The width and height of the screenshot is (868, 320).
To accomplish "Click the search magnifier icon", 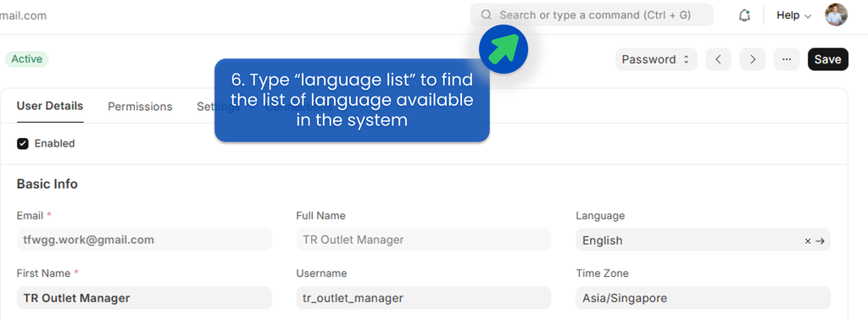I will click(x=486, y=15).
